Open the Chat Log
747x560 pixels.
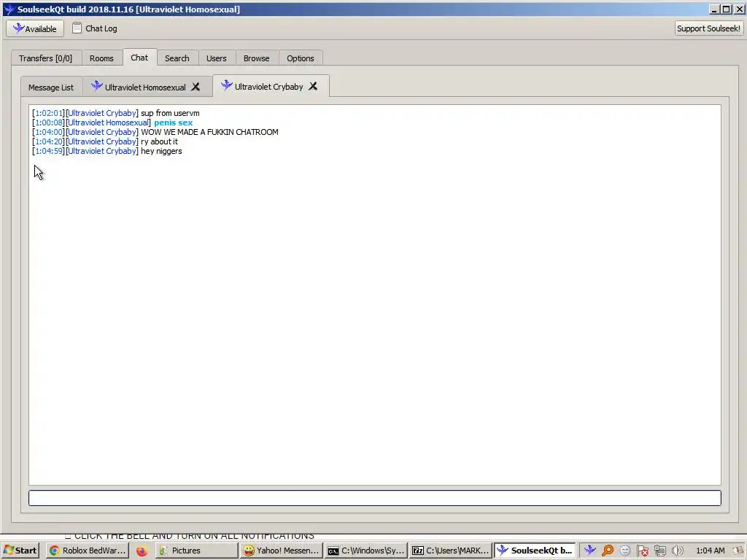94,28
